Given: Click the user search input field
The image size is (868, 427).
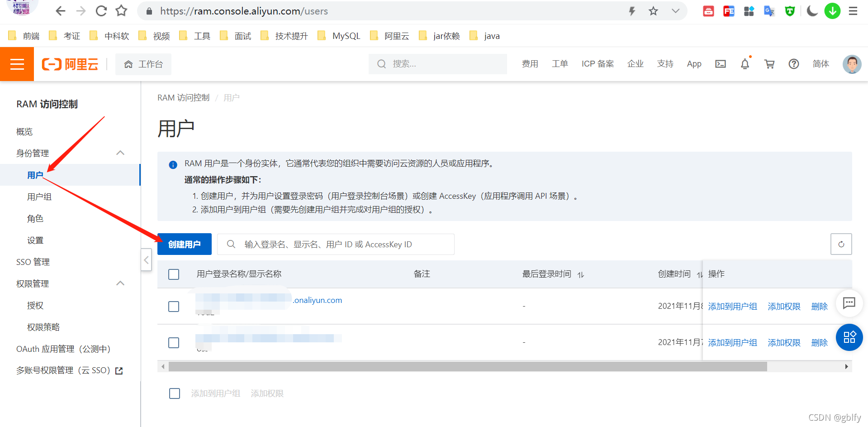Looking at the screenshot, I should coord(335,244).
